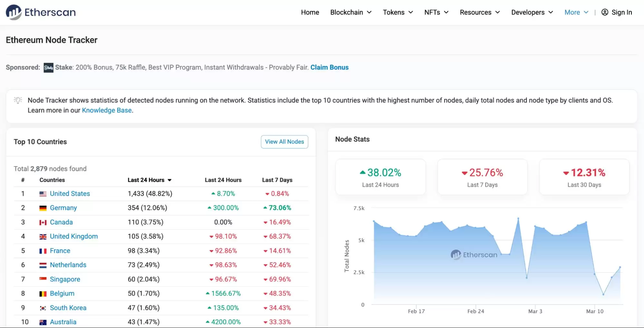Sort by Last 24 Hours column arrow
644x328 pixels.
(169, 180)
